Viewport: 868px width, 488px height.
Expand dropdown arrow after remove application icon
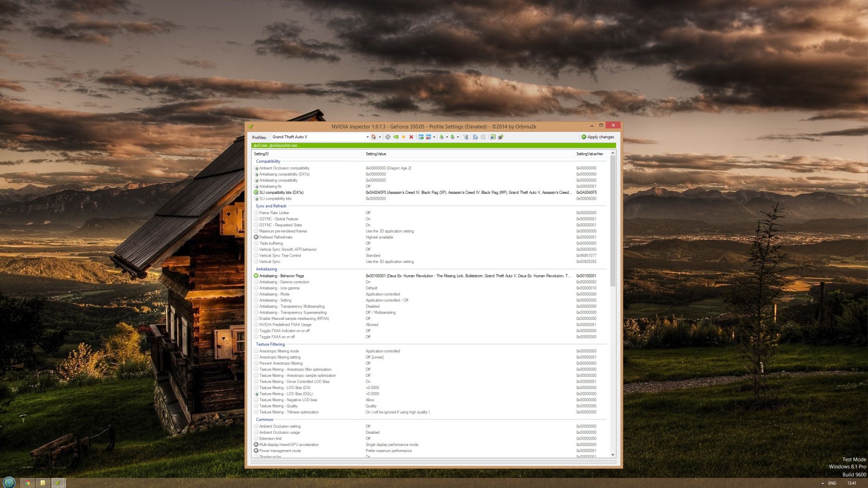point(434,137)
